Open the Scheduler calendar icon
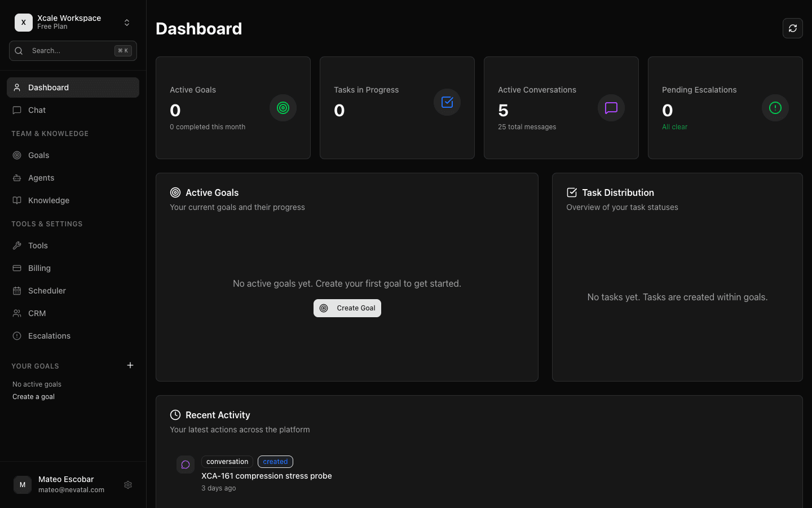 coord(17,291)
